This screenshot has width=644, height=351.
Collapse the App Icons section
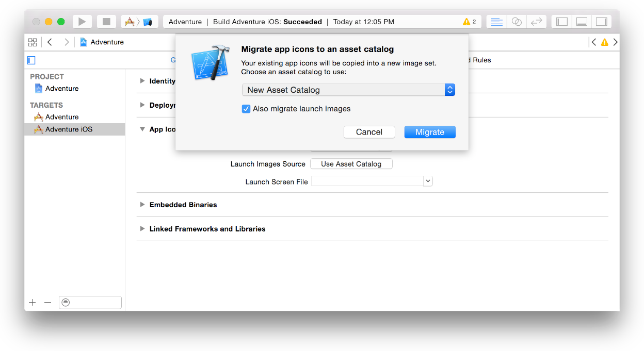[x=142, y=129]
